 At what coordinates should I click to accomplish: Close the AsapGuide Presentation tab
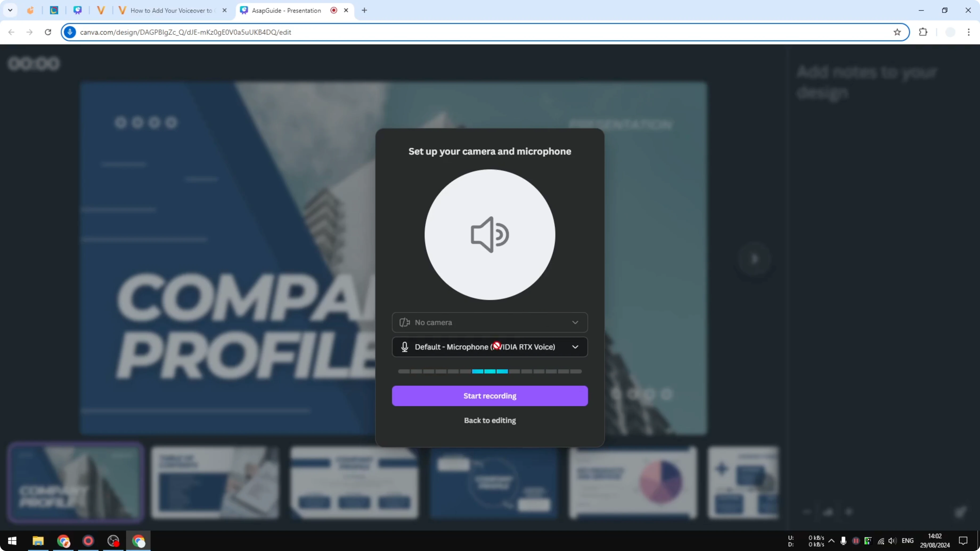346,10
